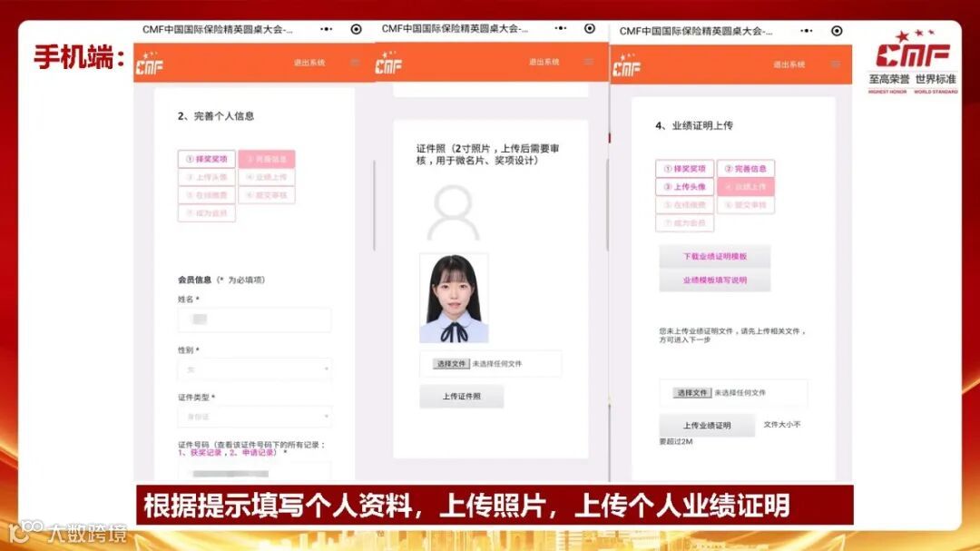Open the hamburger menu on the left phone screen

pyautogui.click(x=355, y=63)
